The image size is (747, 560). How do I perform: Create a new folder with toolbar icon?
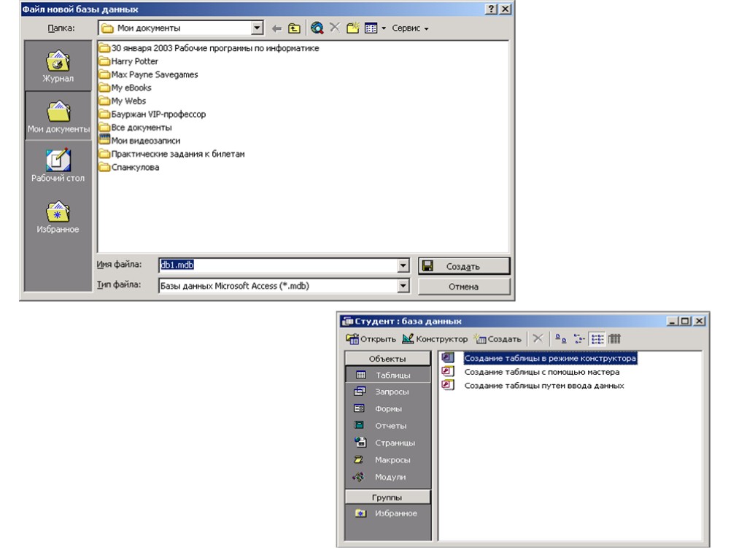tap(353, 28)
